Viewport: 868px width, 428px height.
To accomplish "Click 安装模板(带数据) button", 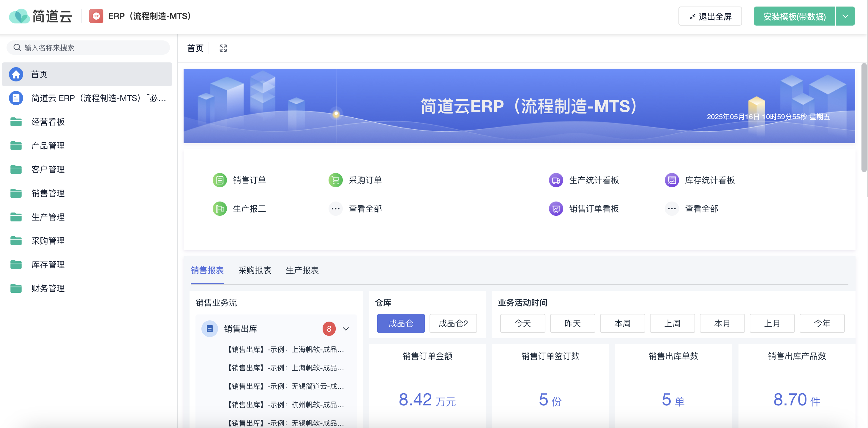I will pyautogui.click(x=794, y=16).
